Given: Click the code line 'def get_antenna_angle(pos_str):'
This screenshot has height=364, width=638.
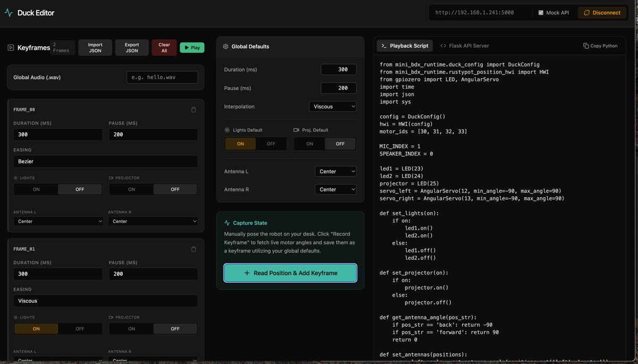Looking at the screenshot, I should point(428,317).
